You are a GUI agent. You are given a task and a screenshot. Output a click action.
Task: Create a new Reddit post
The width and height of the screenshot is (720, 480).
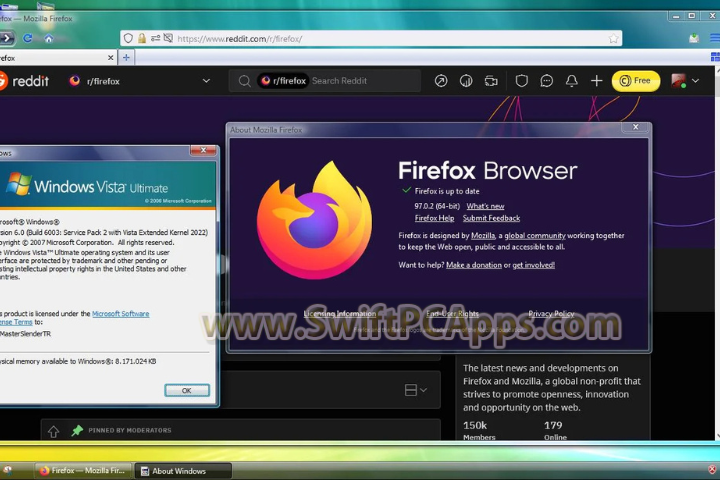[x=596, y=81]
